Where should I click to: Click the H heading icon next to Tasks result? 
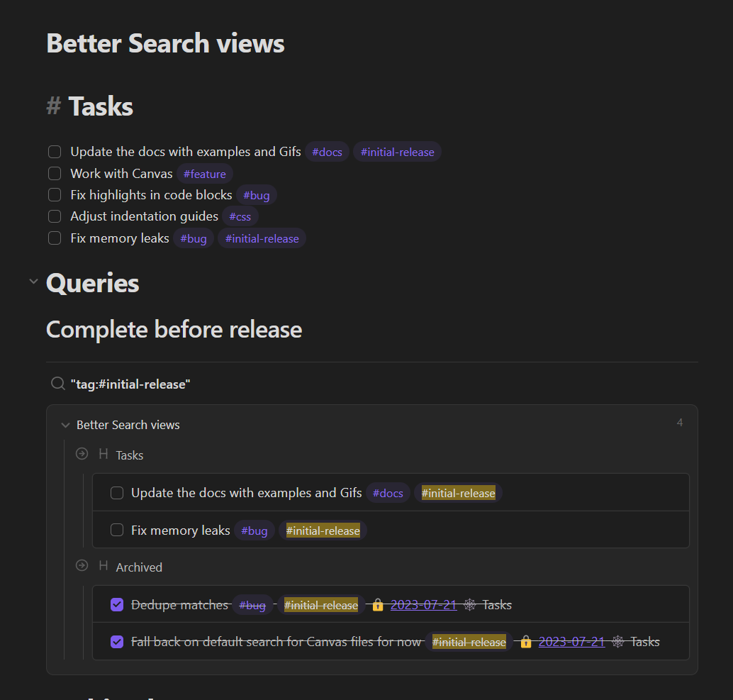(103, 455)
